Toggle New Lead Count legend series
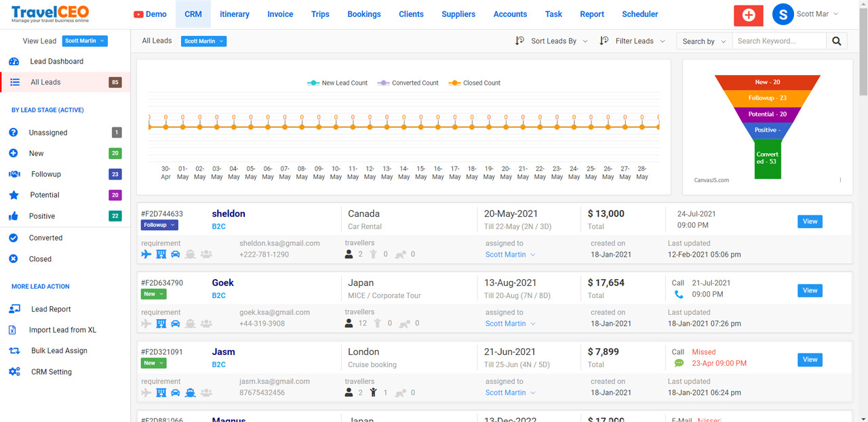Screen dimensions: 868x422 click(337, 83)
